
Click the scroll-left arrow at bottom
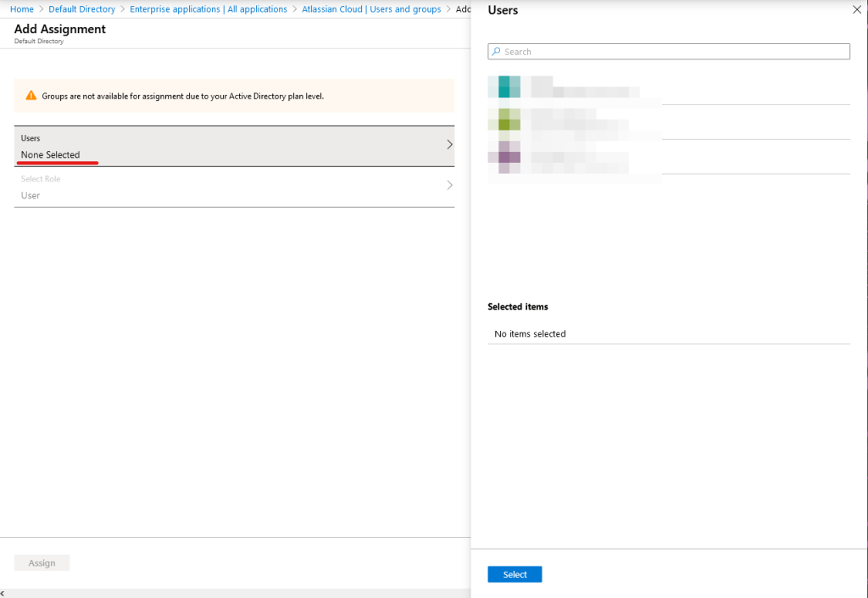pos(3,593)
